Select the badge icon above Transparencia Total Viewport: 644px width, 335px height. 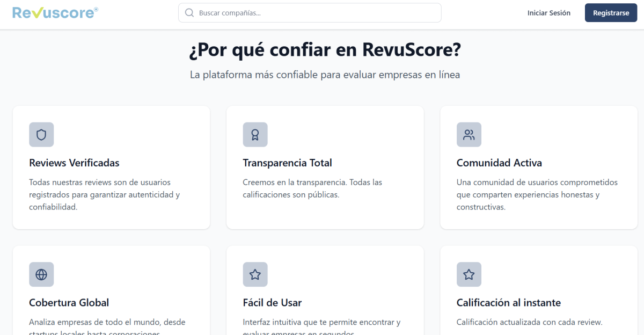tap(255, 135)
